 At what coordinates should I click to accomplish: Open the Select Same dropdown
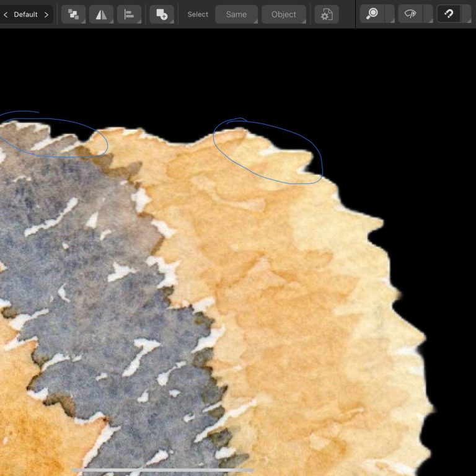pos(236,14)
